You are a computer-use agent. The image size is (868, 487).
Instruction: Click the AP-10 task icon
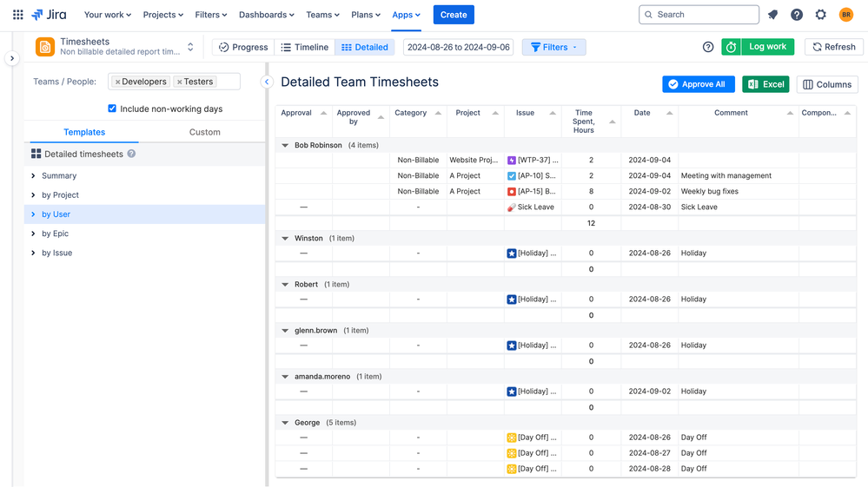(512, 175)
